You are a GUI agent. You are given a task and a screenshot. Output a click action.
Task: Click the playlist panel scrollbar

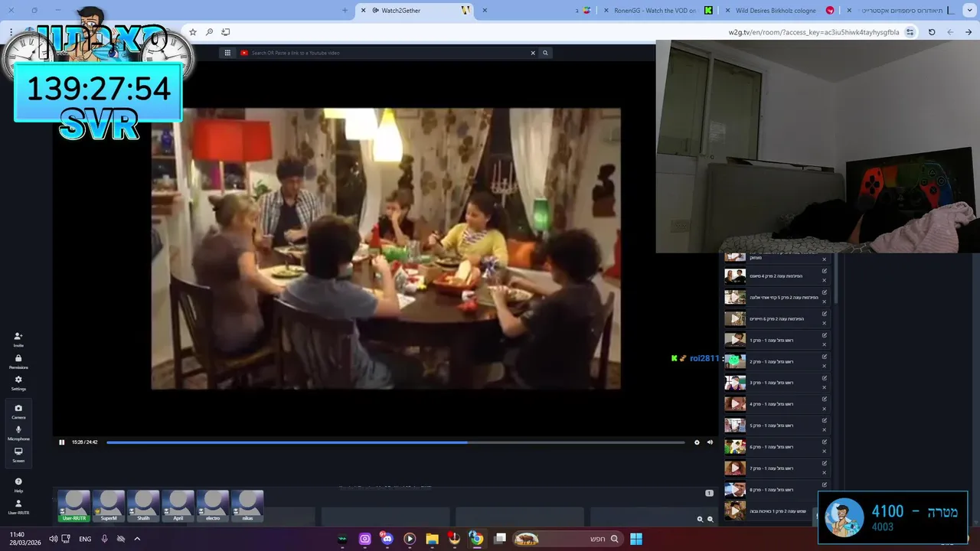click(x=835, y=279)
